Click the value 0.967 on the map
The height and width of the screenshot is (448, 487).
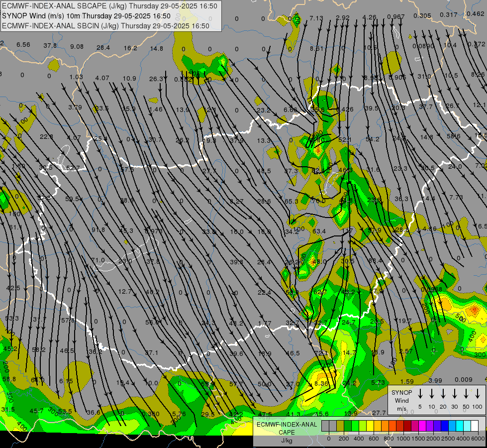pos(395,16)
